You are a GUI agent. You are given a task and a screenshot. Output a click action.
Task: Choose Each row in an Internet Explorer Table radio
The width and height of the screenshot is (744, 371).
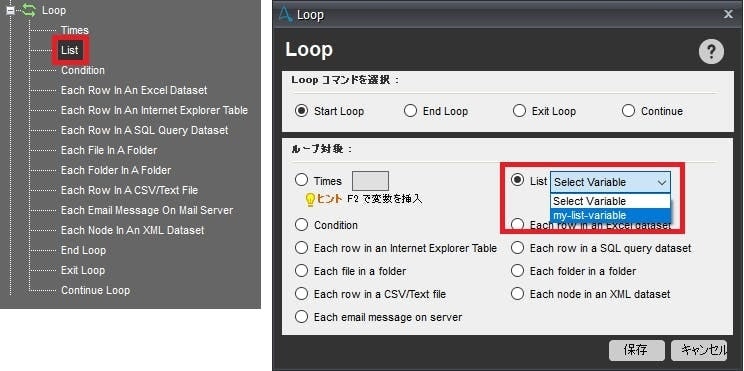pyautogui.click(x=301, y=248)
